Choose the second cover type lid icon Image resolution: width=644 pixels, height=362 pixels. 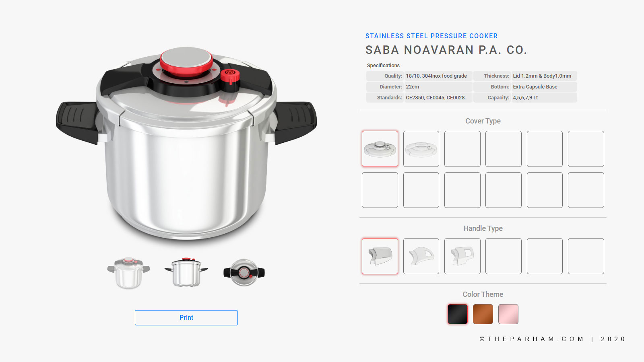421,149
